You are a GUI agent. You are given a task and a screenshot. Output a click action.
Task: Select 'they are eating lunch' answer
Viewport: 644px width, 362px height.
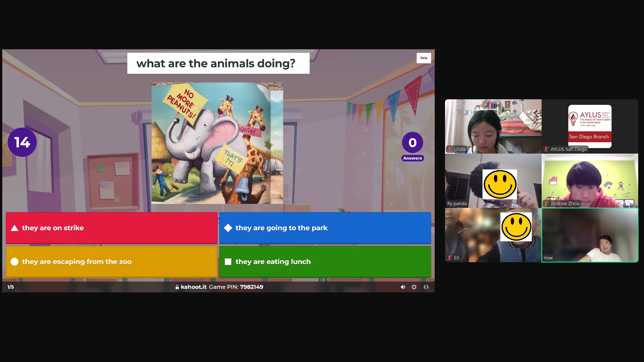pos(325,262)
